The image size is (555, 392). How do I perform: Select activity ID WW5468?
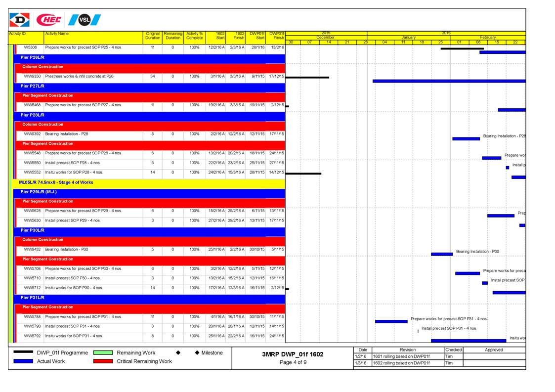[x=32, y=105]
